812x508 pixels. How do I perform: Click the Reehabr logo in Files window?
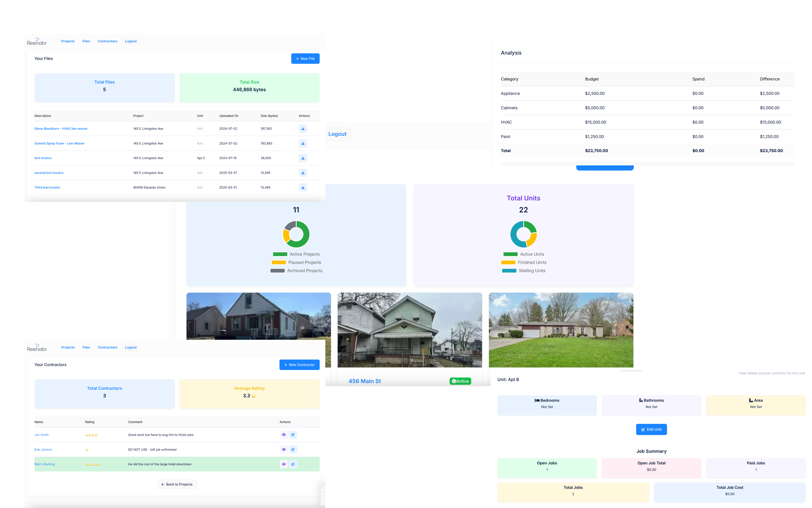click(x=37, y=41)
